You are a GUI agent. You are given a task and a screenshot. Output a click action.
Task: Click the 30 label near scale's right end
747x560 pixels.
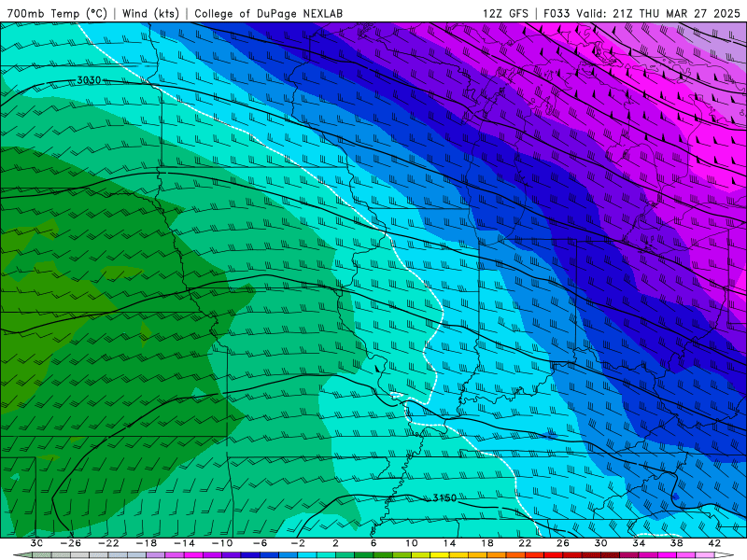[600, 543]
